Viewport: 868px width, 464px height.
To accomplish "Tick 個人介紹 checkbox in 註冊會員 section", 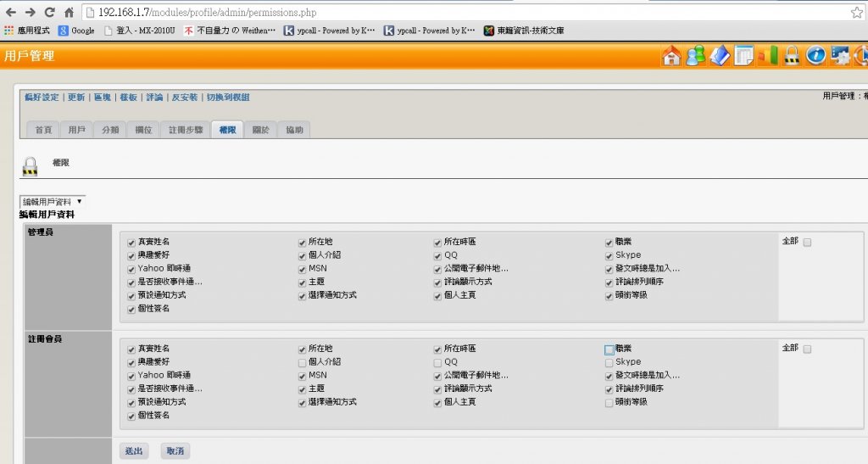I will pyautogui.click(x=302, y=362).
